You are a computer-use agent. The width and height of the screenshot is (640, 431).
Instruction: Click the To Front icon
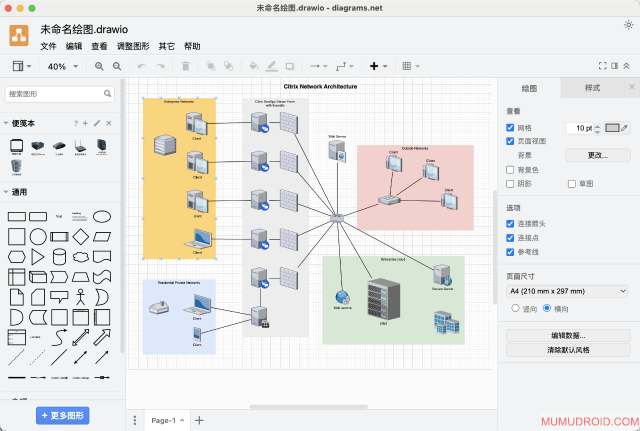click(211, 66)
